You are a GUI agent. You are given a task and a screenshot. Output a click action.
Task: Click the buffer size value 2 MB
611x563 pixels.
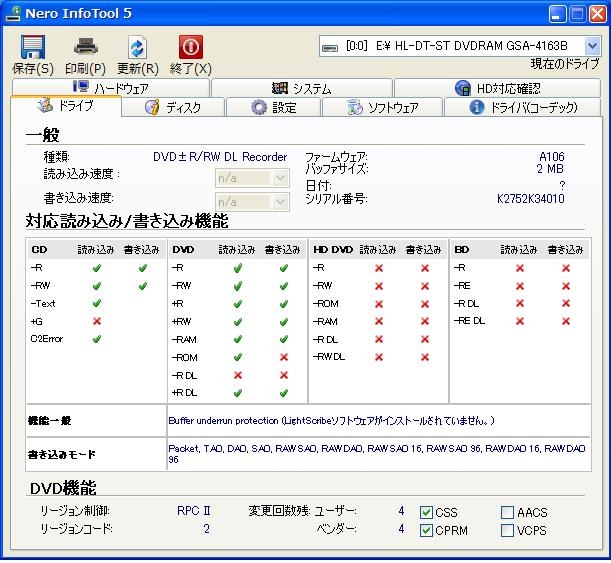(x=550, y=169)
